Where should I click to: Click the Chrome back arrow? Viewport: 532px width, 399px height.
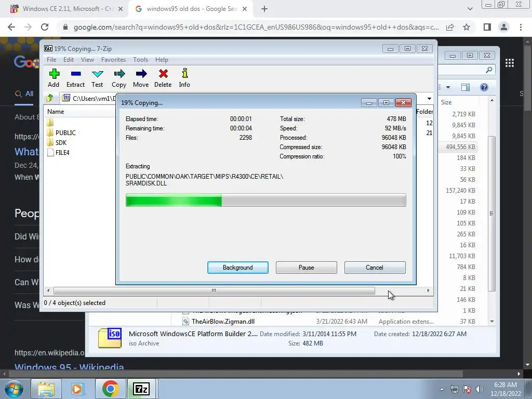(11, 27)
